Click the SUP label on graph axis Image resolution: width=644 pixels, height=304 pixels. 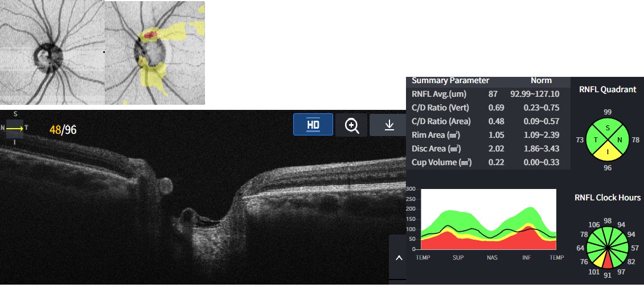tap(458, 257)
